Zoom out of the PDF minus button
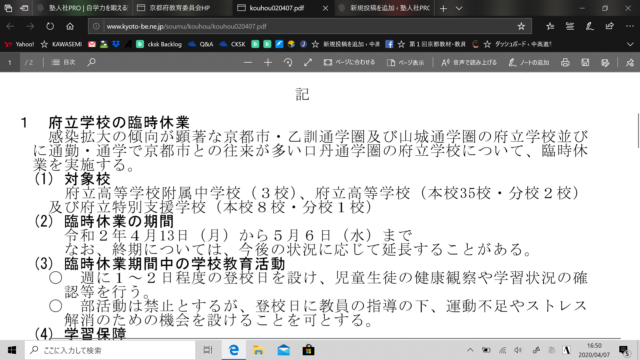This screenshot has width=640, height=360. [x=248, y=62]
